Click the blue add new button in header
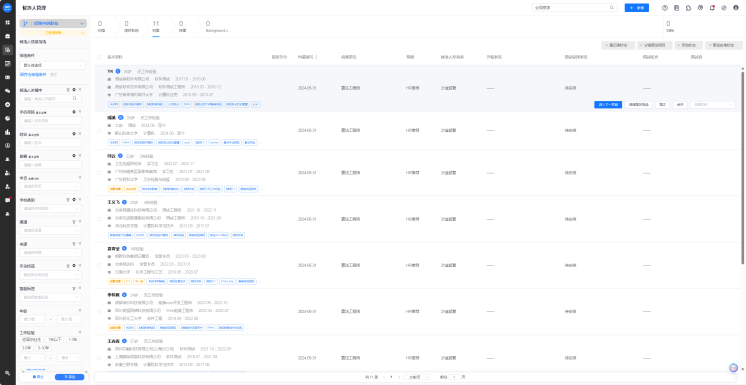The height and width of the screenshot is (385, 746). 637,8
